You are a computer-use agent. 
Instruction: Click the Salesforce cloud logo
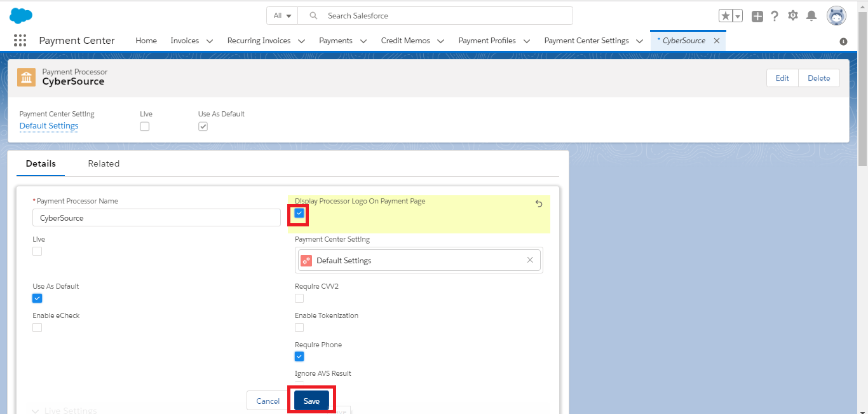tap(21, 16)
